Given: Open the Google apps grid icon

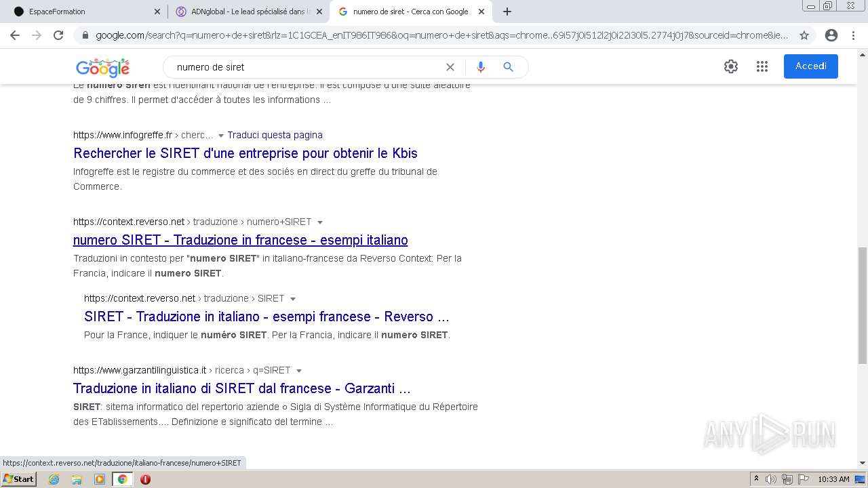Looking at the screenshot, I should (762, 66).
